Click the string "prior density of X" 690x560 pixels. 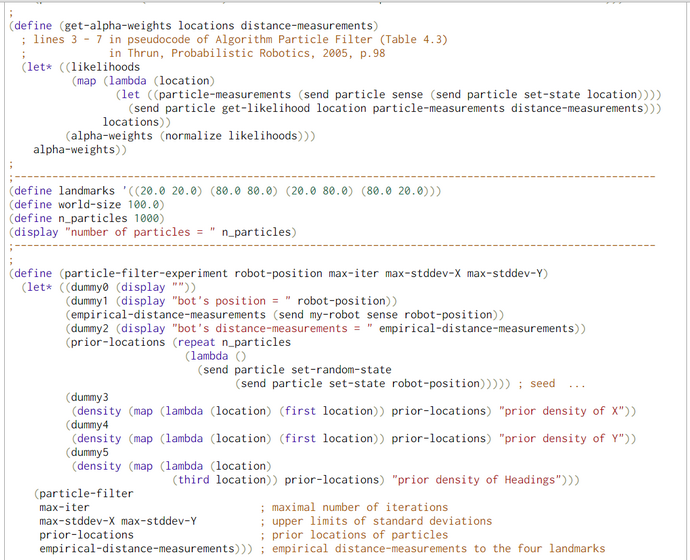561,411
